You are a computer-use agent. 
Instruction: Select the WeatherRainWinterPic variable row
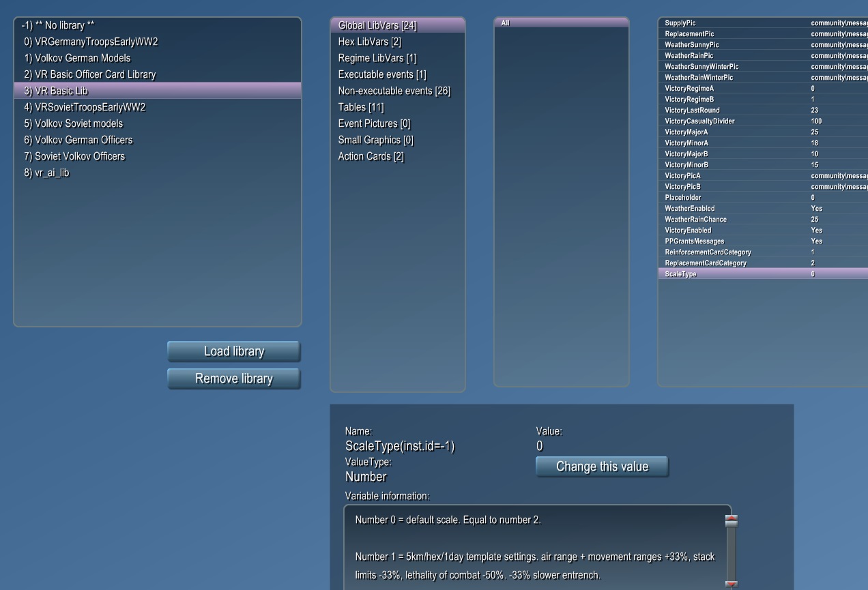pos(764,78)
